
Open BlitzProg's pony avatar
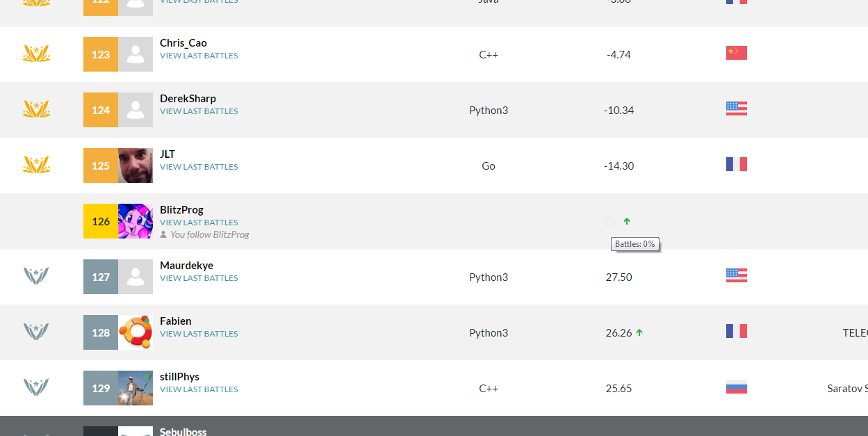click(x=136, y=221)
